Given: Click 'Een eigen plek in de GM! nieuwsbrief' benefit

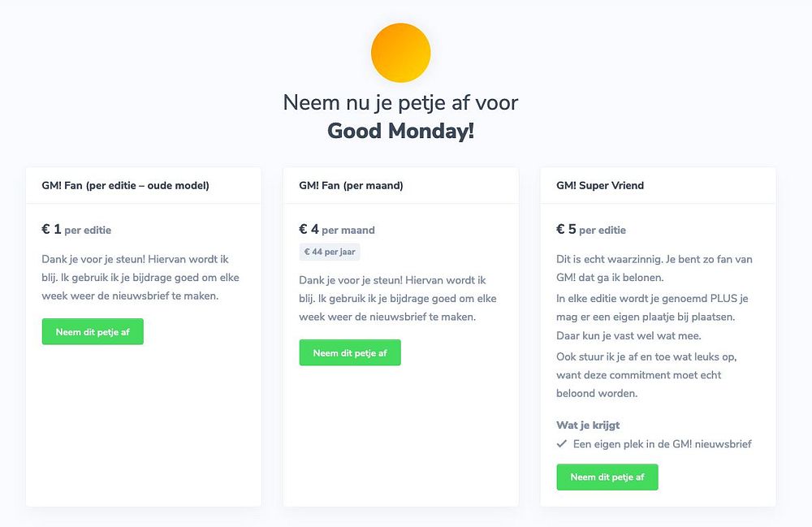Looking at the screenshot, I should point(662,444).
